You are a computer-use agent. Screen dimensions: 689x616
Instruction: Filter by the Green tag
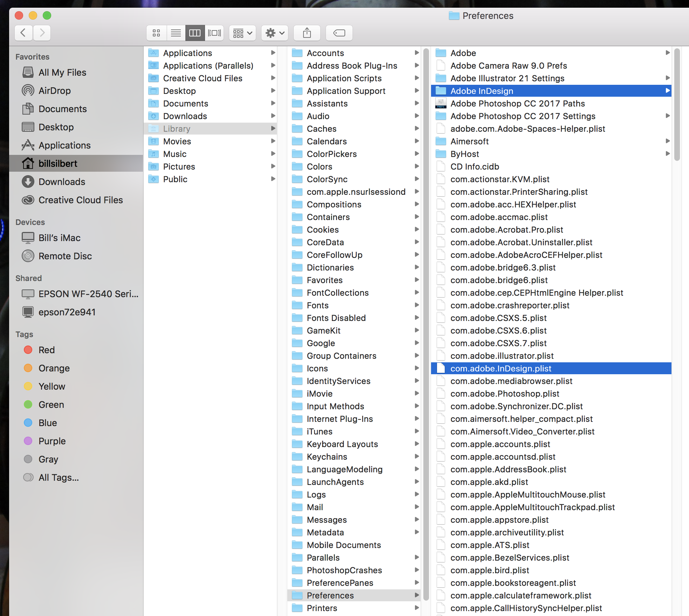pos(76,405)
